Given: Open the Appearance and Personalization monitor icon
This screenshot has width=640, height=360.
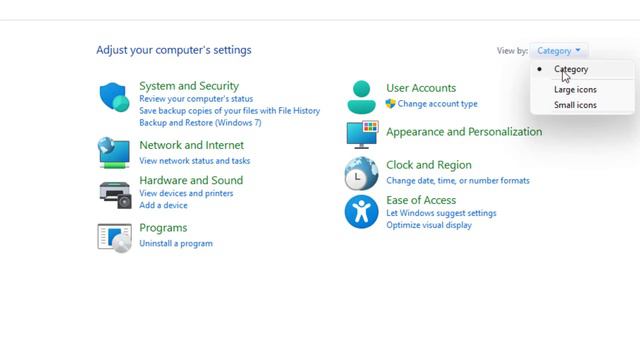Looking at the screenshot, I should point(362,135).
